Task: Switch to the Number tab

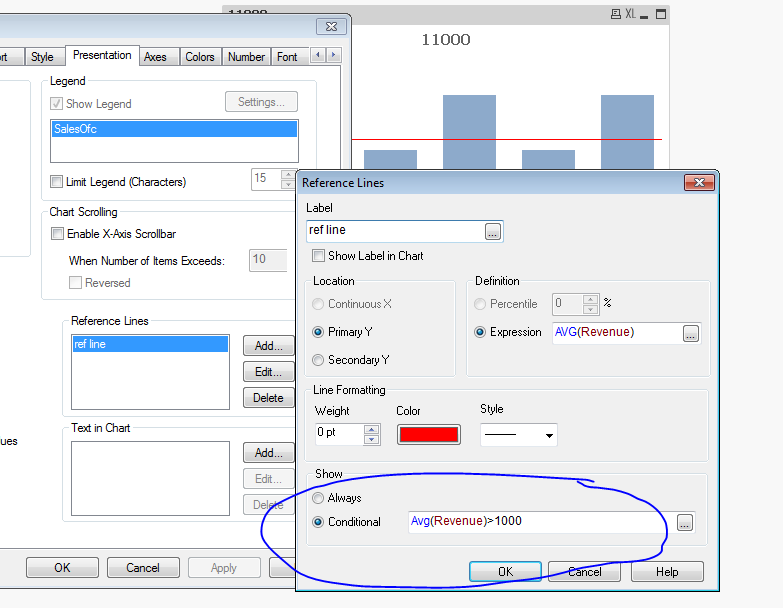Action: tap(246, 57)
